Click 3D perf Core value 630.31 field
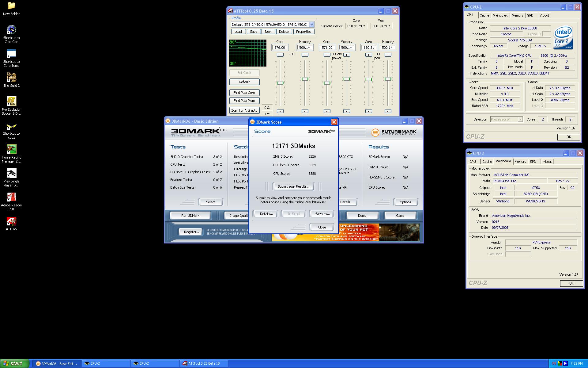 coord(368,48)
